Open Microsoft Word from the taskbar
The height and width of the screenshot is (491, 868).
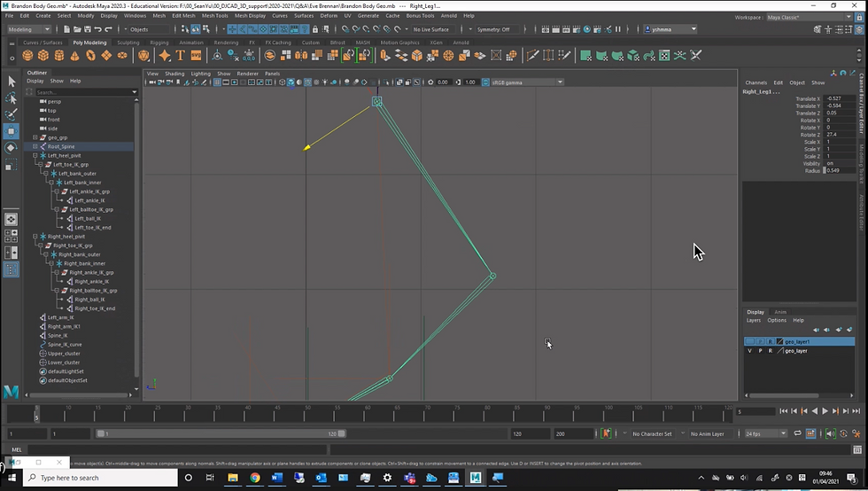(x=276, y=478)
